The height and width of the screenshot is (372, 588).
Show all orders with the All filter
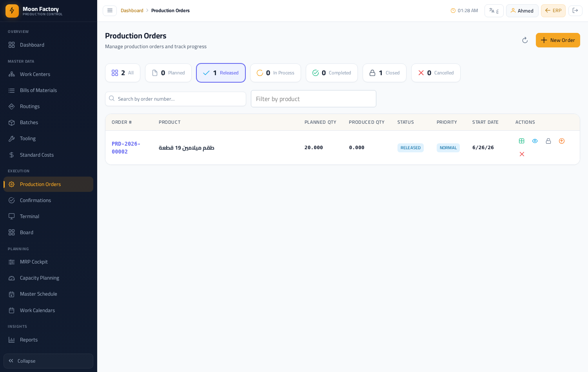(x=123, y=73)
